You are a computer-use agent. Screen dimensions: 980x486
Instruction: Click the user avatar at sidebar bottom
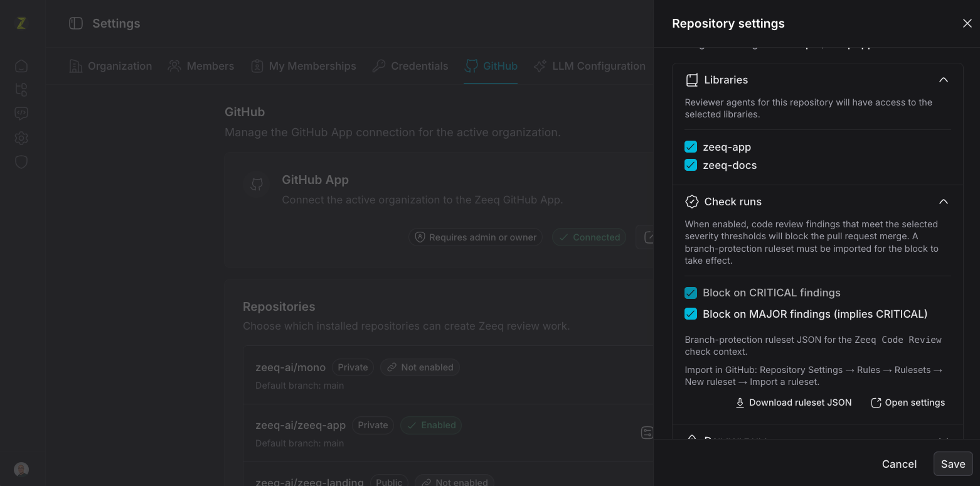point(21,470)
